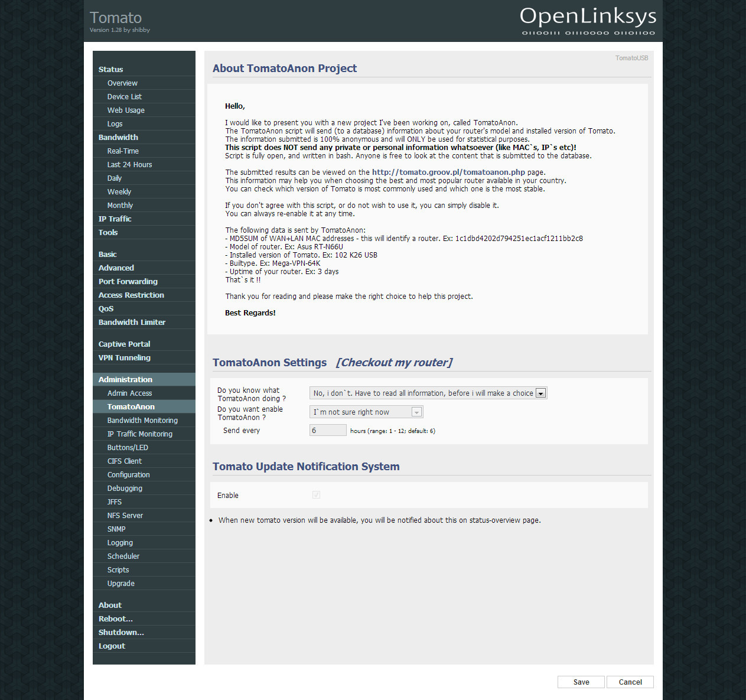Open Bandwidth Monitoring settings
Image resolution: width=746 pixels, height=700 pixels.
click(x=144, y=421)
